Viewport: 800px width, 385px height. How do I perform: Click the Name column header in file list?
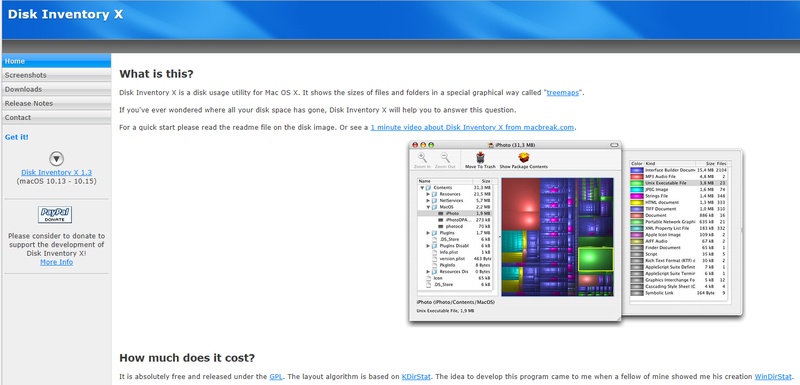(x=445, y=181)
